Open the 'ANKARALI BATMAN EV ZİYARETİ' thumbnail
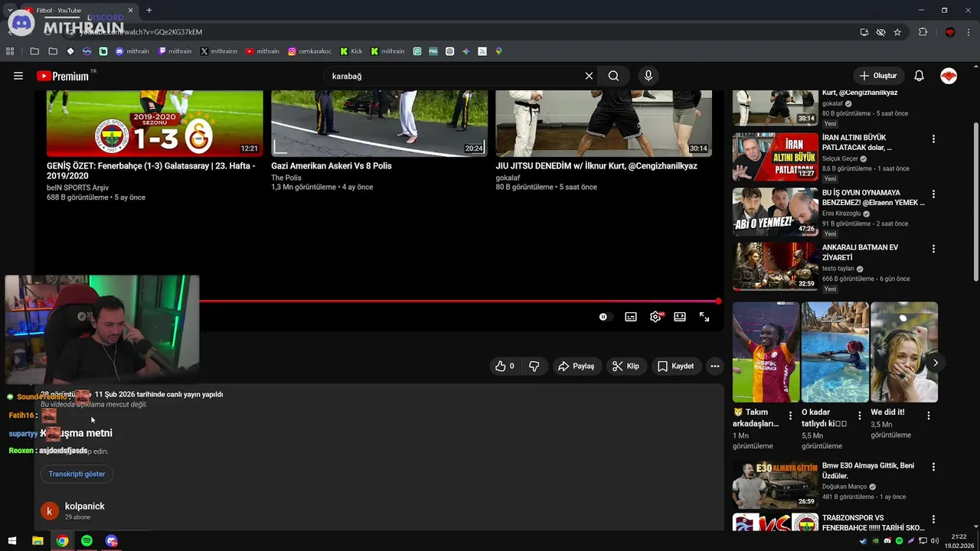980x551 pixels. [776, 266]
